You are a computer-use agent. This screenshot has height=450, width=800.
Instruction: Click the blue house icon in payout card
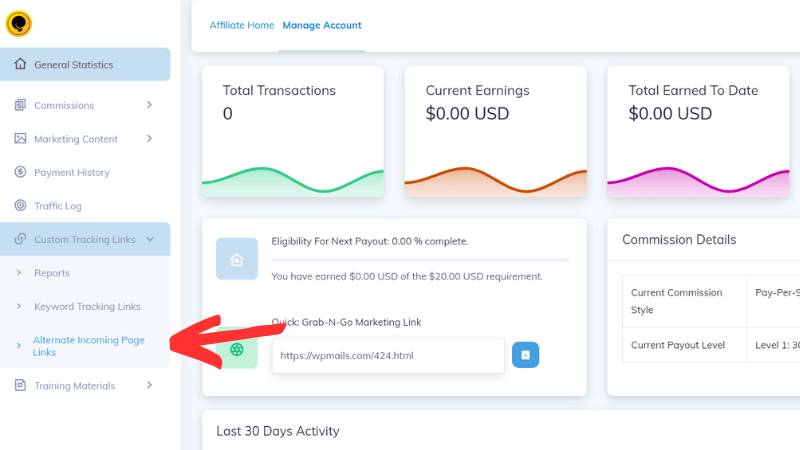(x=236, y=259)
